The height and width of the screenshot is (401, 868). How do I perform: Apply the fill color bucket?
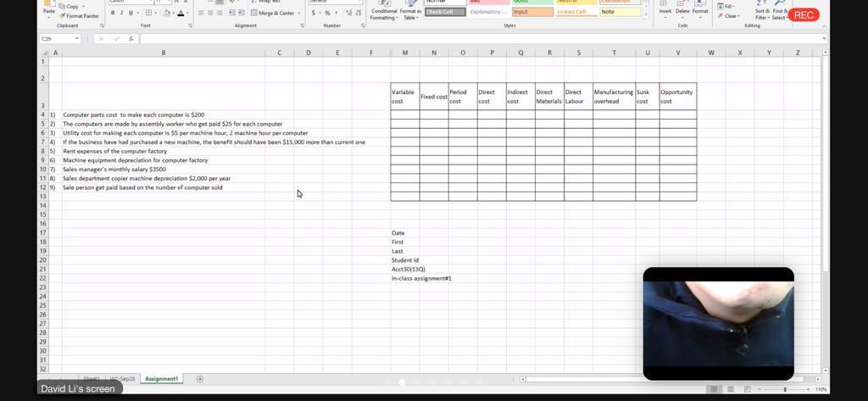[166, 13]
